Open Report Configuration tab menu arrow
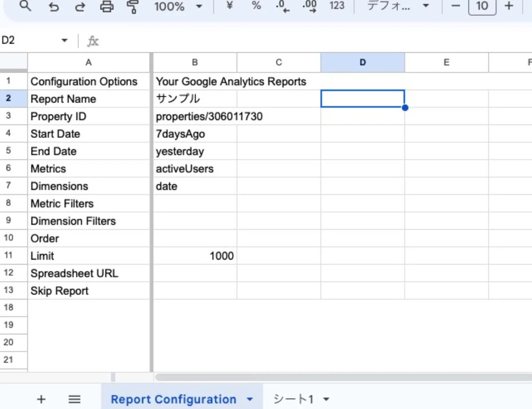 coord(250,399)
